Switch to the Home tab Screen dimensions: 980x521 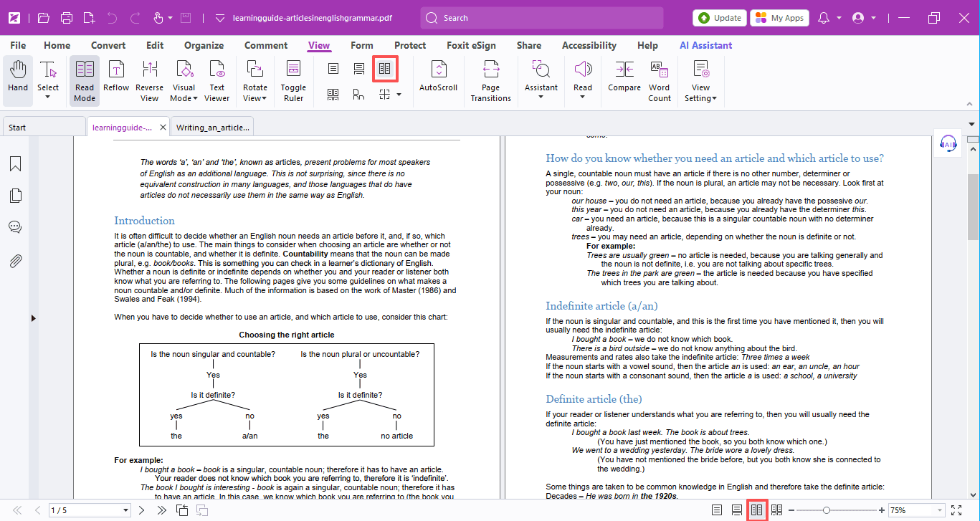click(57, 45)
